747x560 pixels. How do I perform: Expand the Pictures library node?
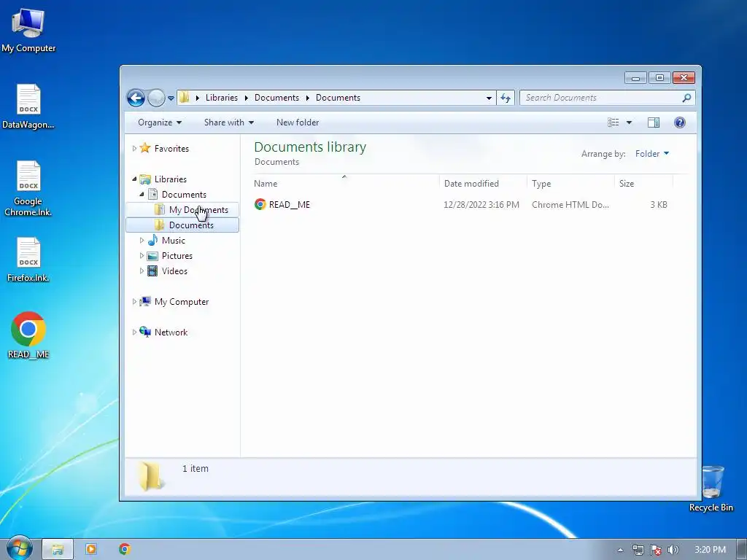coord(142,256)
